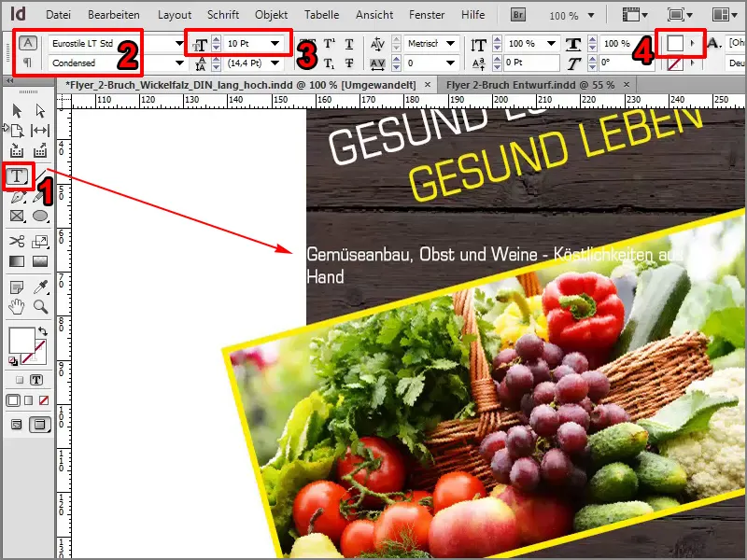Swap fill and stroke arrows icon
This screenshot has width=747, height=560.
pos(43,331)
